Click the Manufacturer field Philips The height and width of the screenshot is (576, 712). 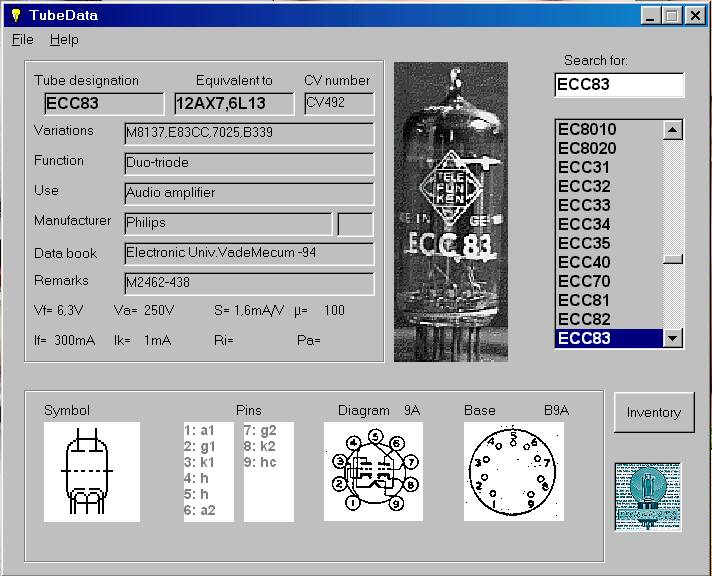click(x=228, y=223)
